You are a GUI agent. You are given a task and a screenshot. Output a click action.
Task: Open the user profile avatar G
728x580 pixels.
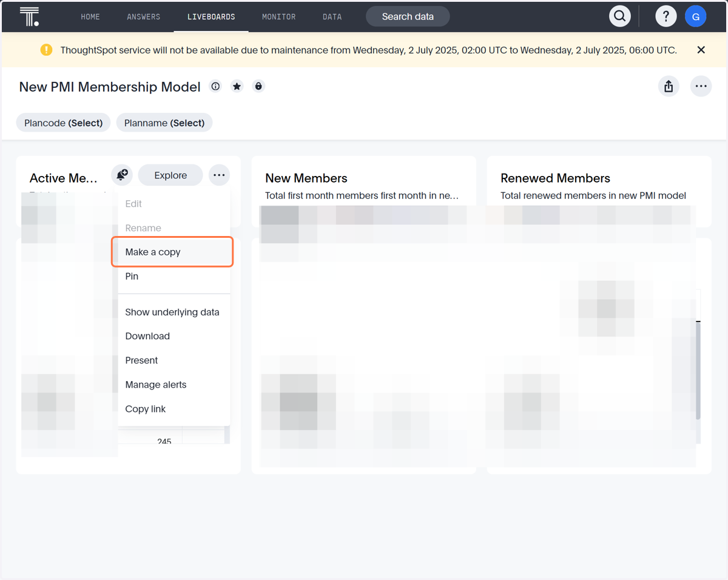(x=696, y=16)
